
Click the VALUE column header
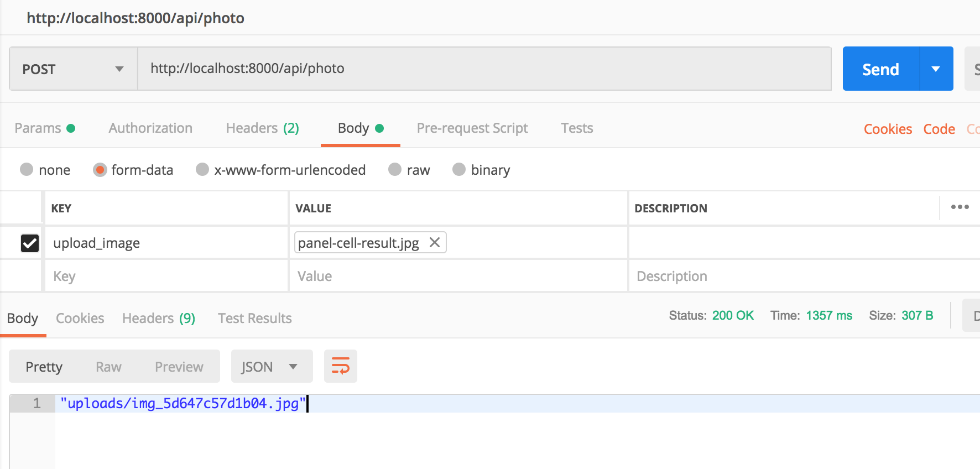point(314,209)
